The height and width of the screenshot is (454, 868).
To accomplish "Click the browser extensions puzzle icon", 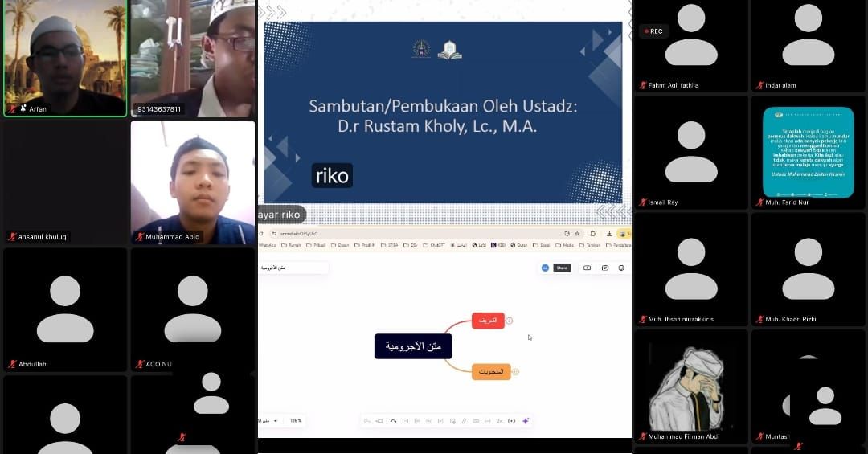I will point(593,233).
